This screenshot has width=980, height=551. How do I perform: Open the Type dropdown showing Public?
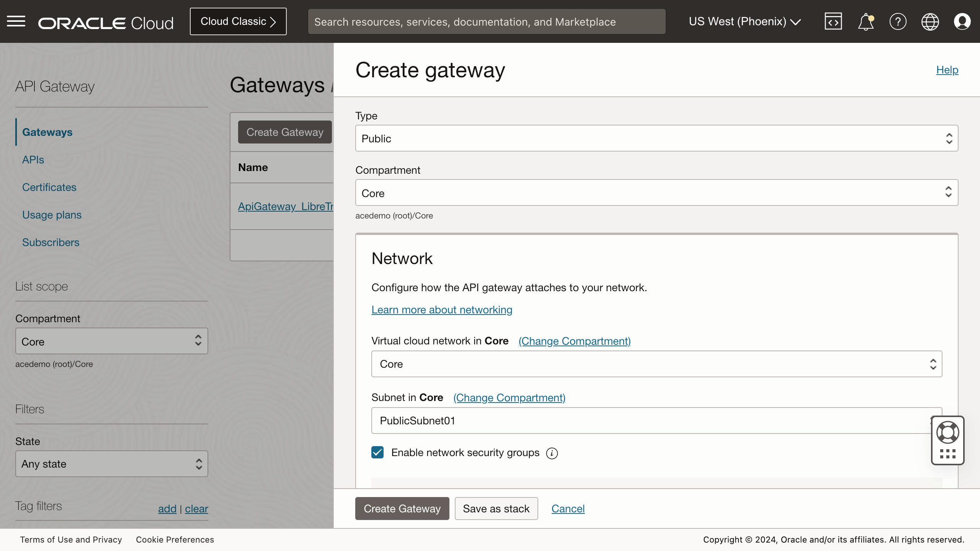pyautogui.click(x=657, y=138)
